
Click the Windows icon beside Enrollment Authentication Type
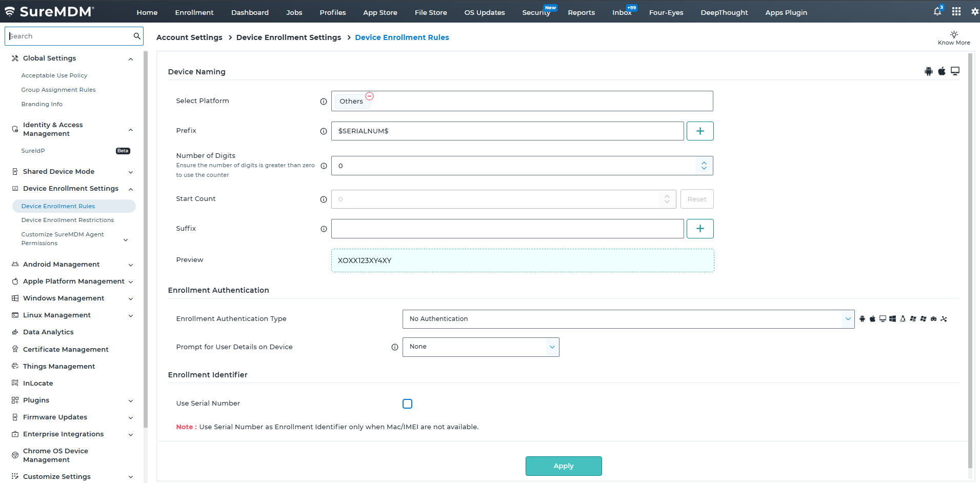(893, 319)
